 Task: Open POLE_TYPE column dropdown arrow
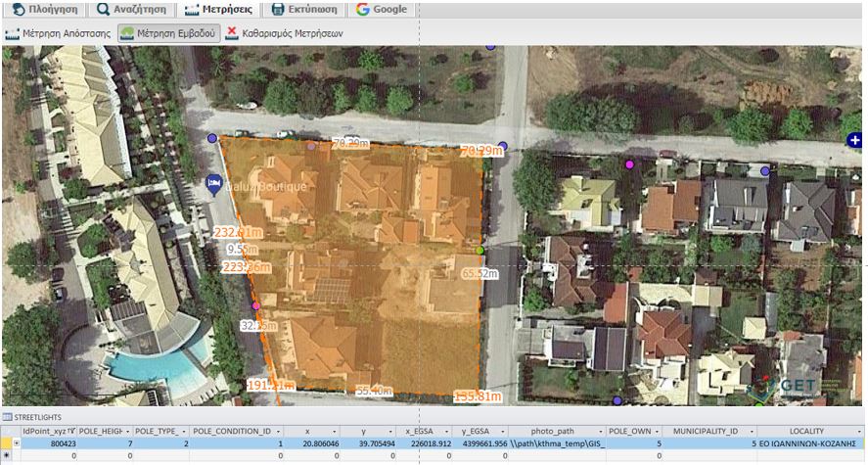click(184, 432)
